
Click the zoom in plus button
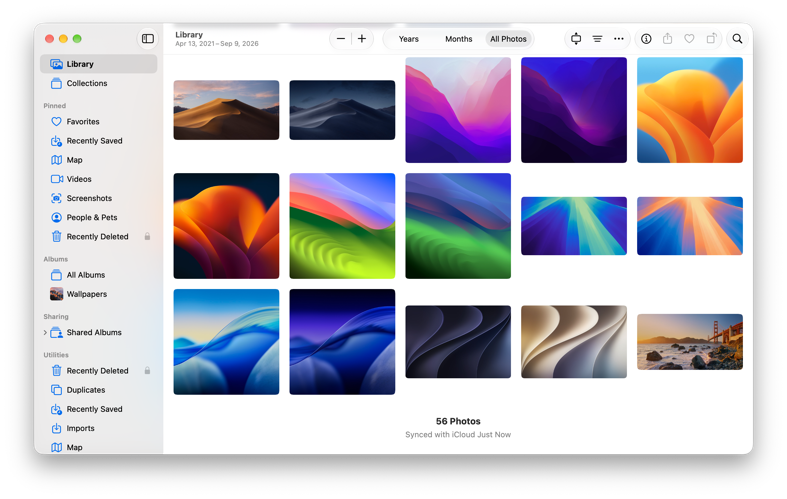(x=362, y=39)
